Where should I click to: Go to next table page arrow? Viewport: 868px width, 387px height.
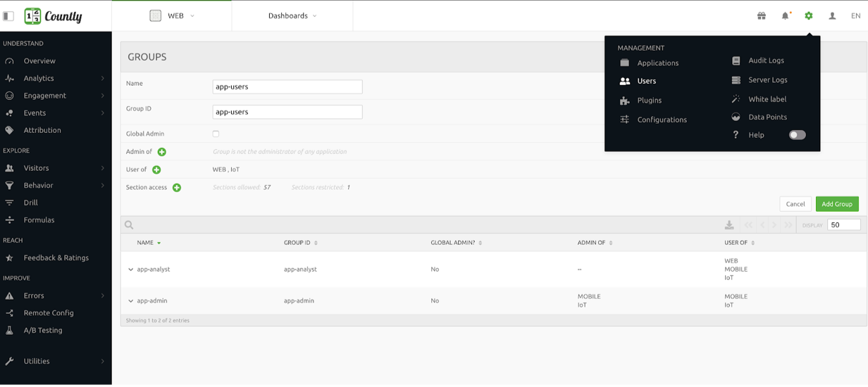[x=774, y=225]
